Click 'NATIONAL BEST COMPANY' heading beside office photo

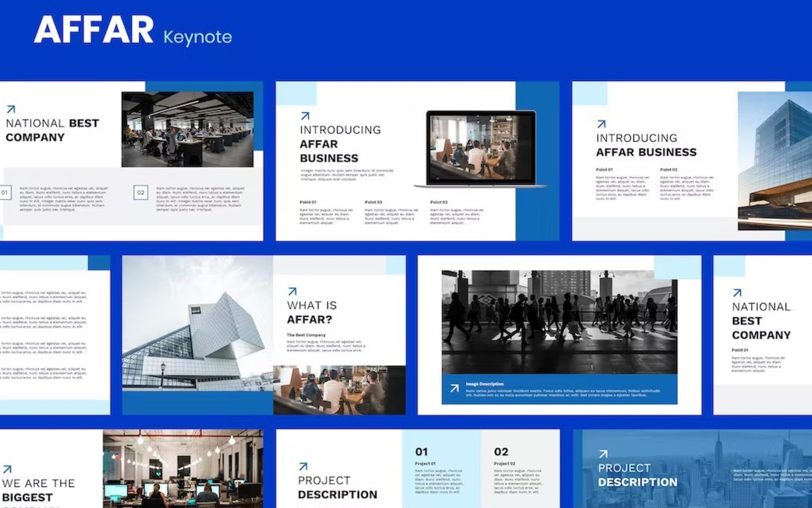click(x=52, y=131)
